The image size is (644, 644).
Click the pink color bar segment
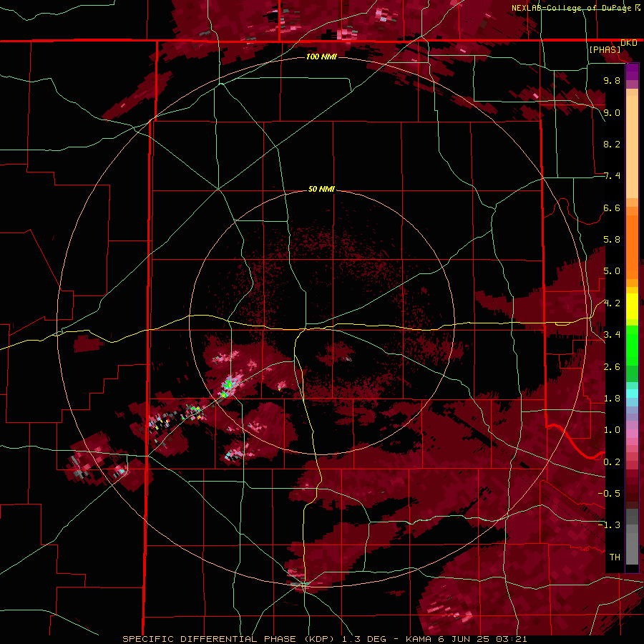[x=632, y=434]
